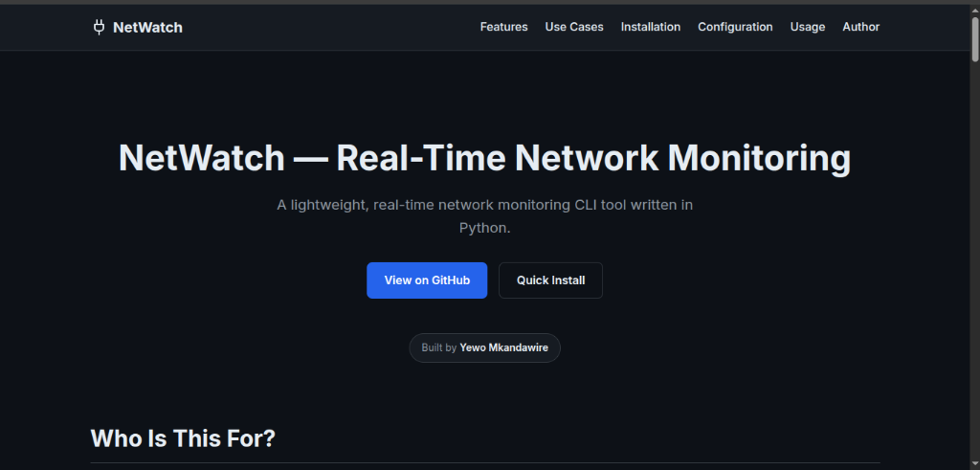Screen dimensions: 980x470
Task: Open the Author nav link
Action: 860,27
